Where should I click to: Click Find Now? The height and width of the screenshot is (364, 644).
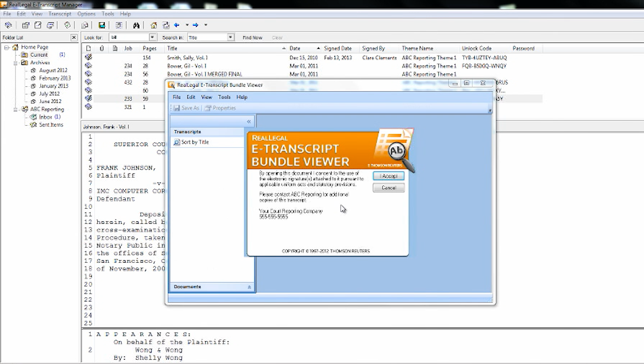tap(252, 37)
